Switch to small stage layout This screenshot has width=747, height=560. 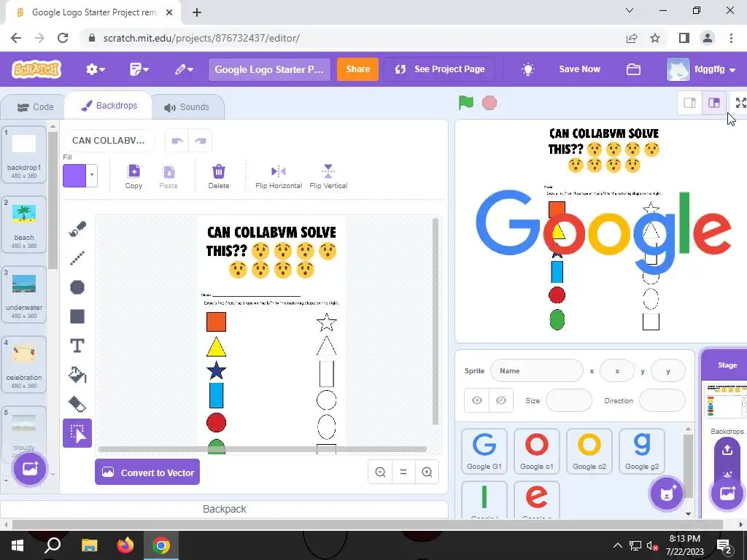689,103
